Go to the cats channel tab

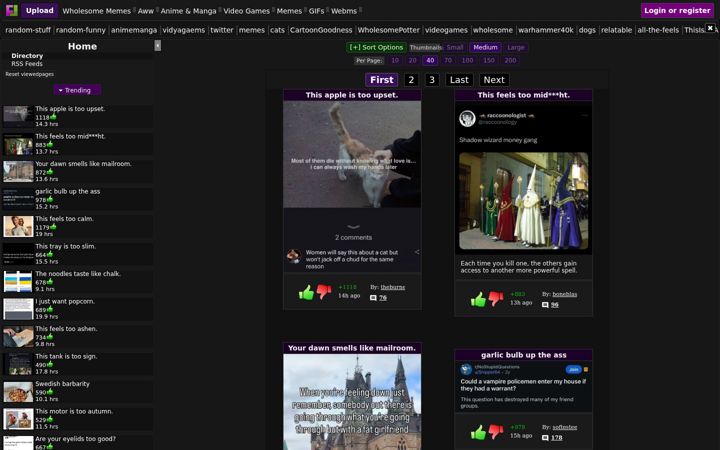277,30
